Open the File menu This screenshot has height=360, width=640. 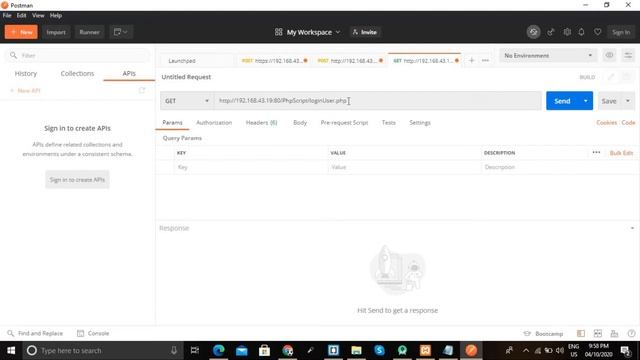[7, 15]
